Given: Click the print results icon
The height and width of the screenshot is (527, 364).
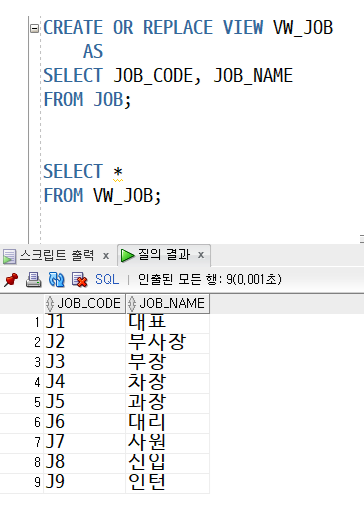Looking at the screenshot, I should [x=34, y=280].
